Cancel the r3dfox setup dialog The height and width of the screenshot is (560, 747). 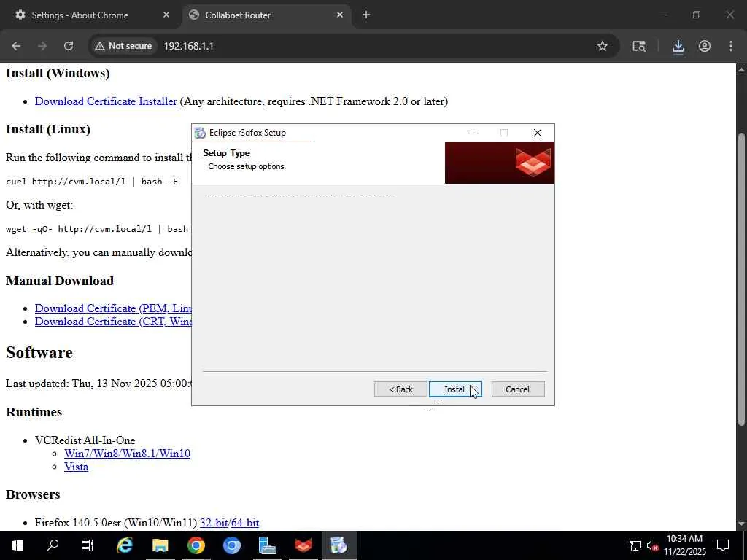[x=517, y=389]
